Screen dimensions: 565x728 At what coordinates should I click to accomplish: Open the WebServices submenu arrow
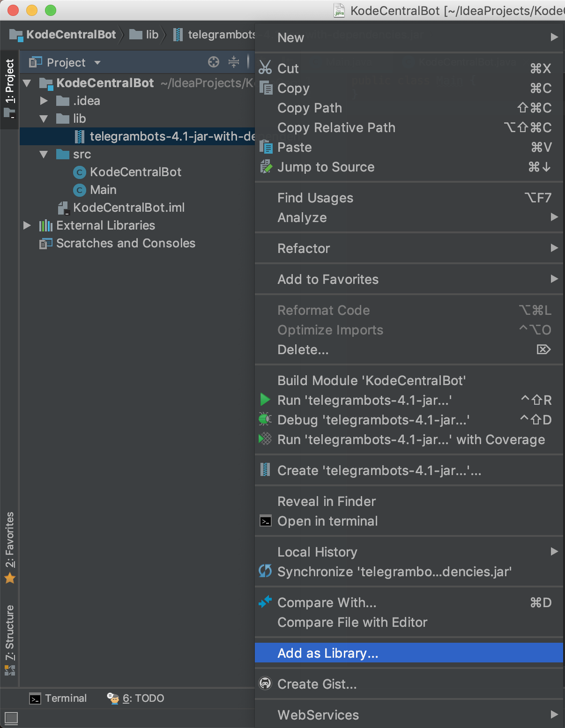click(554, 714)
